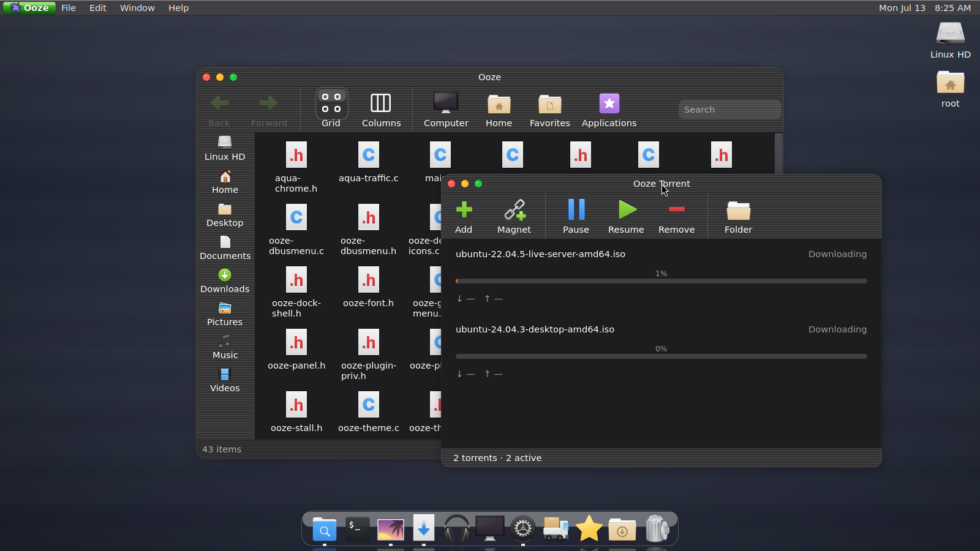The width and height of the screenshot is (980, 551).
Task: Open the Ooze menu in the menu bar
Action: 29,8
